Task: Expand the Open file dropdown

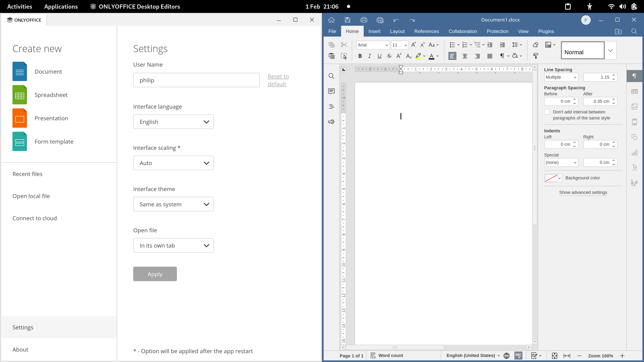Action: click(173, 245)
